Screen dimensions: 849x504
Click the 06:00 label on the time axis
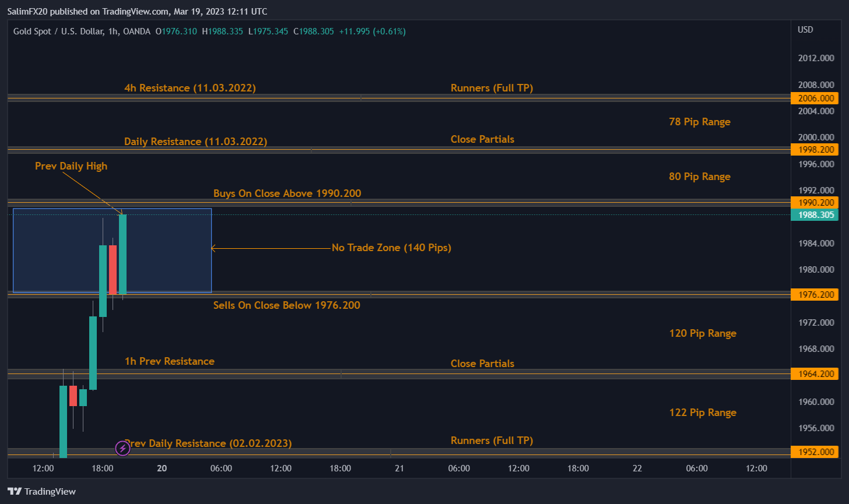coord(221,468)
